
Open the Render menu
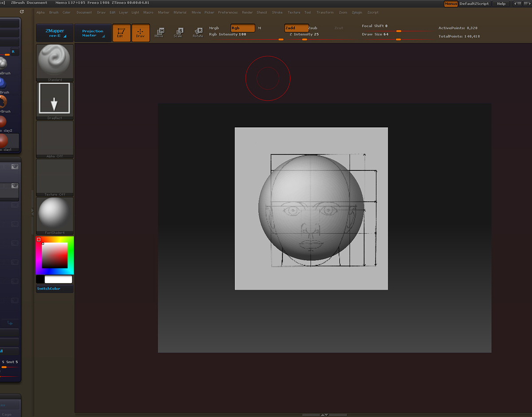click(247, 12)
